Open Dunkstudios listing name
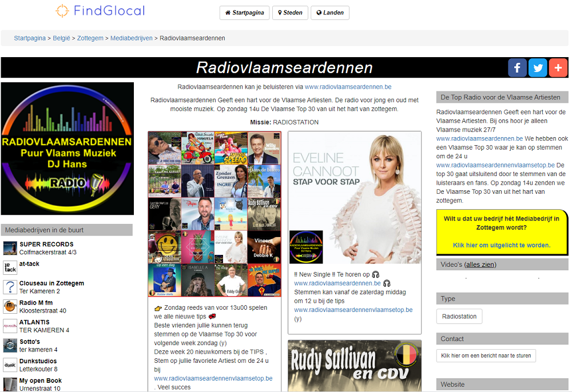 pyautogui.click(x=38, y=361)
